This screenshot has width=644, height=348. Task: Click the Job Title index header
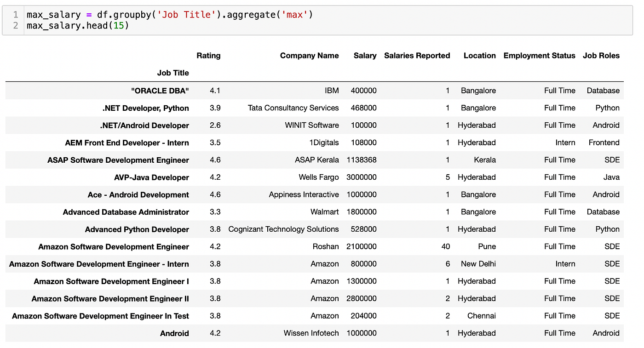(173, 73)
